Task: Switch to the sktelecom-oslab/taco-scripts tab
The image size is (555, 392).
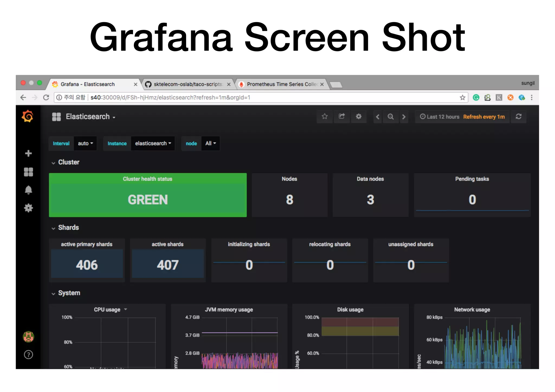Action: pos(188,84)
